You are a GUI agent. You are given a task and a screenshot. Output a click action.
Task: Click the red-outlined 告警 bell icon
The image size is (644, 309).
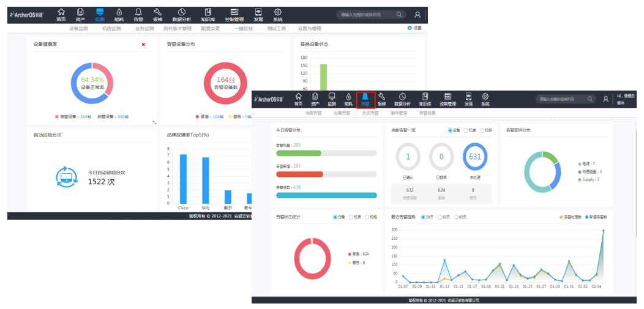click(365, 99)
